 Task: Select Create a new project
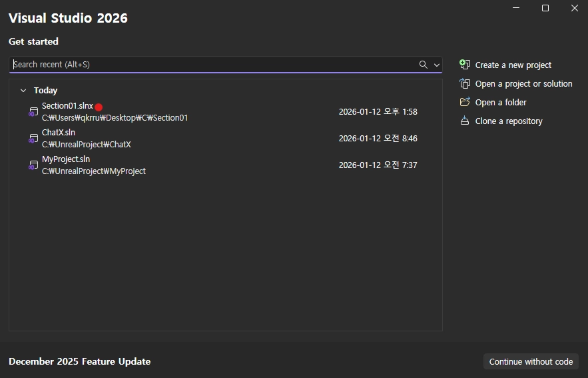tap(505, 65)
